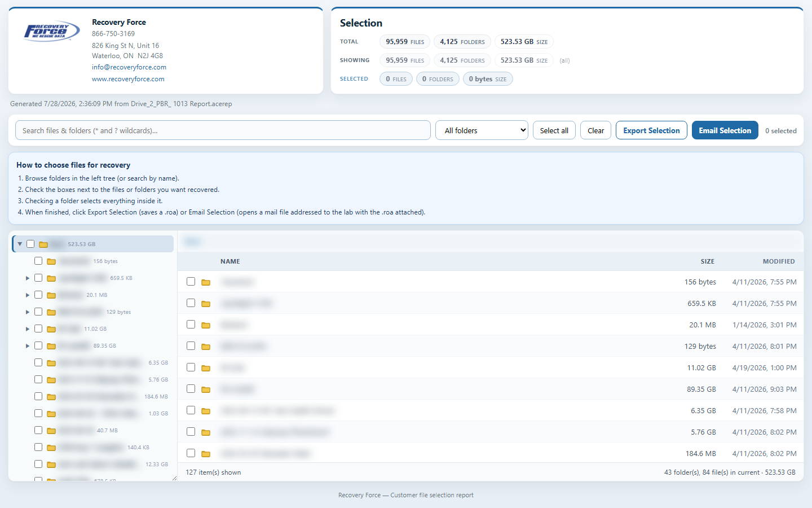Screen dimensions: 812x508
Task: Check the tree checkbox for the 12.33 GB folder
Action: (x=38, y=464)
